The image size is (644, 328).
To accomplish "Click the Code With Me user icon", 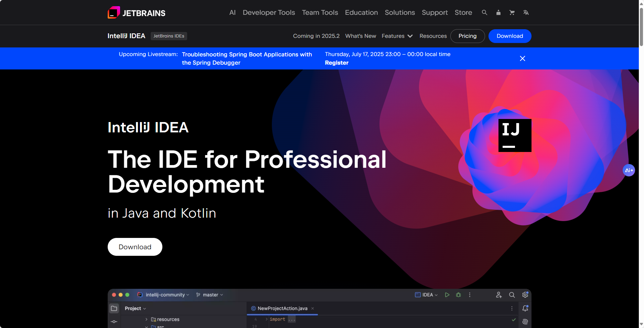I will pyautogui.click(x=498, y=295).
